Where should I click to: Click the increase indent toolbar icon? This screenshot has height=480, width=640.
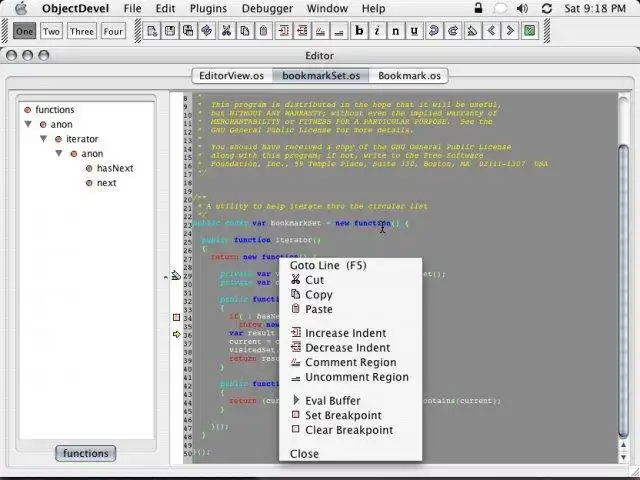tap(284, 31)
